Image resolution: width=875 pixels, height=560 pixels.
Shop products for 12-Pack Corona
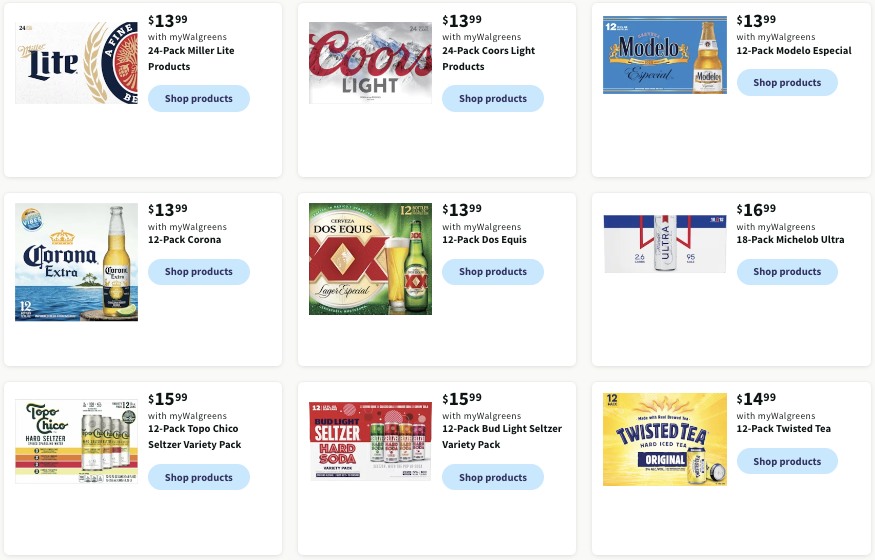[x=199, y=272]
